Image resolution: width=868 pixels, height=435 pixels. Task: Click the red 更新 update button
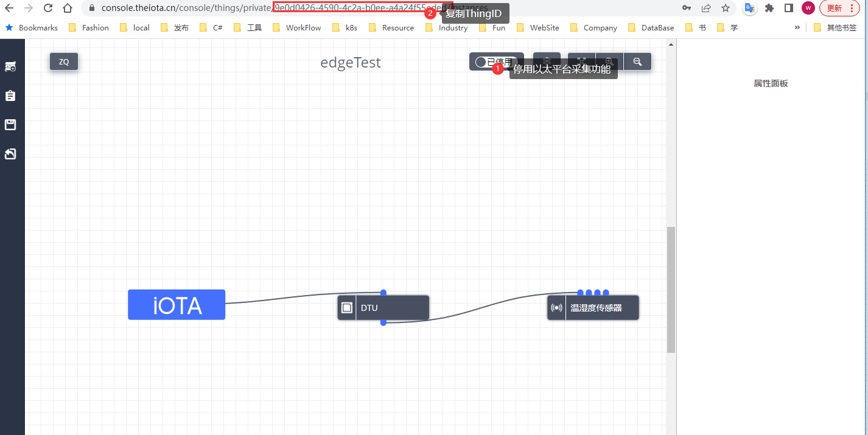840,8
